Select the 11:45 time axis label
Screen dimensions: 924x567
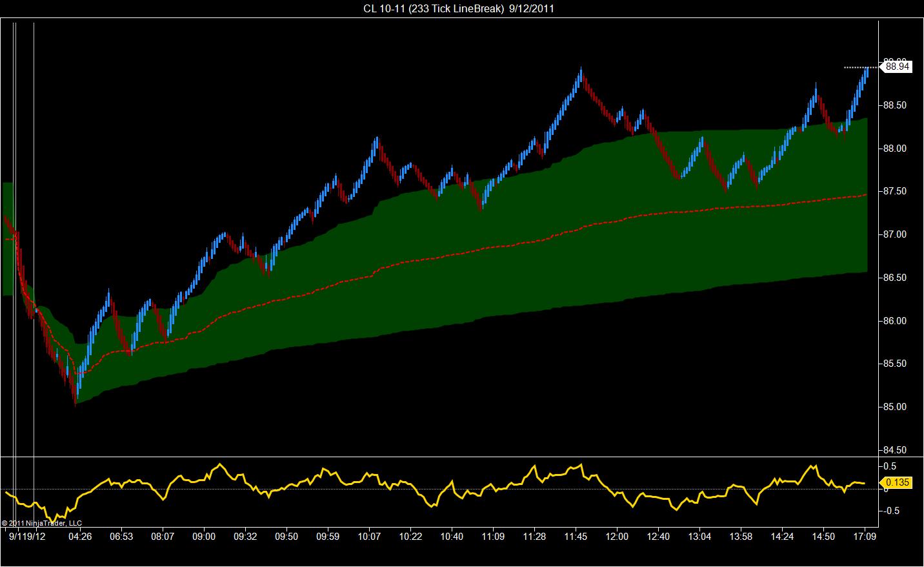tap(576, 536)
